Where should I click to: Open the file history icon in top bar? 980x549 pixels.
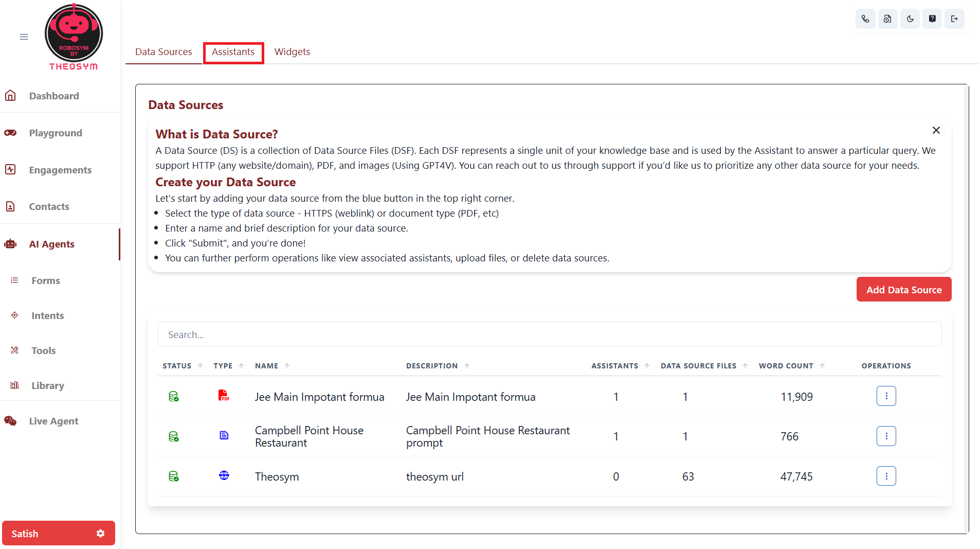click(x=887, y=19)
